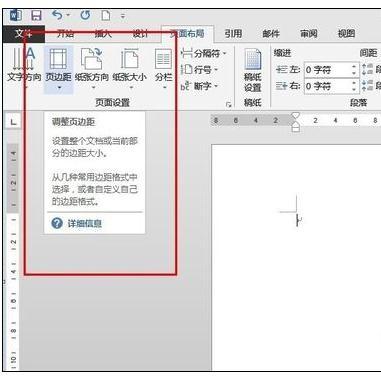Switch to the 引用 tab
The height and width of the screenshot is (376, 381).
pos(233,34)
